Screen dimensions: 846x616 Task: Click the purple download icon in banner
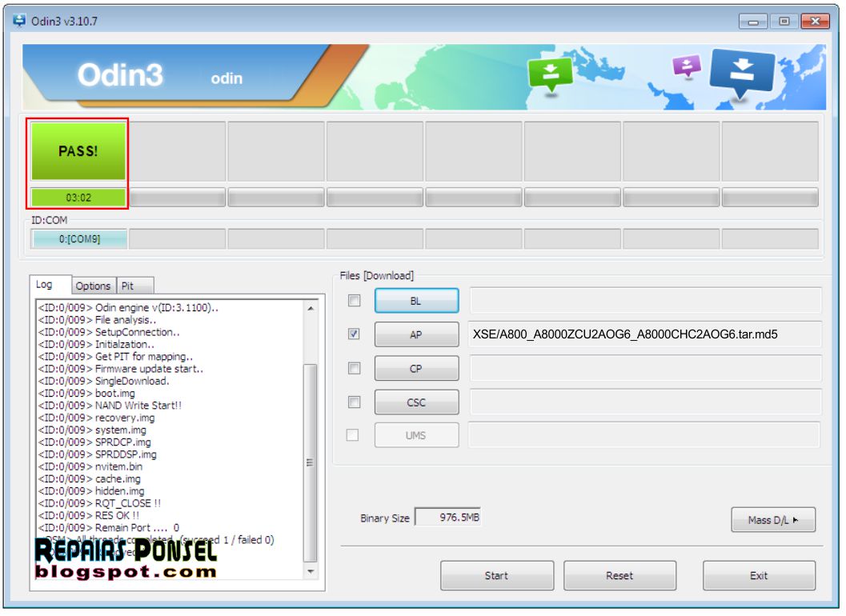click(686, 66)
